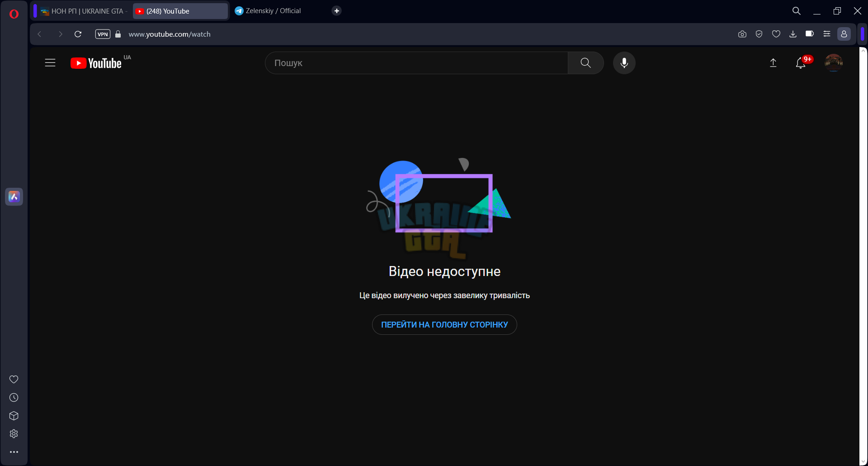
Task: Open the Opera main menu logo
Action: (x=14, y=14)
